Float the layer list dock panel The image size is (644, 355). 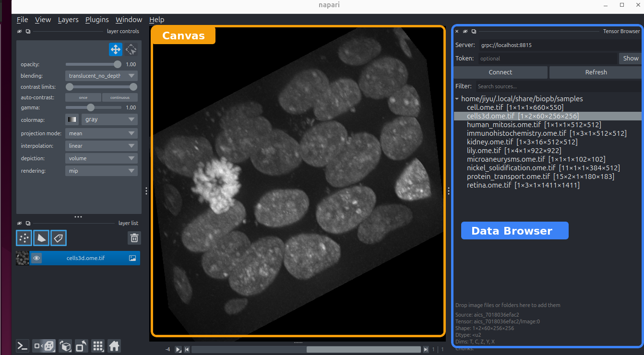pos(28,223)
